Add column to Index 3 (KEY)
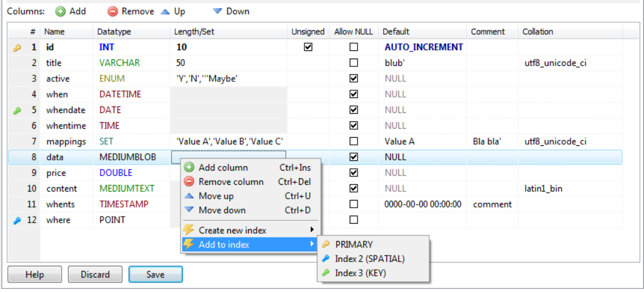This screenshot has height=292, width=644. pos(373,273)
